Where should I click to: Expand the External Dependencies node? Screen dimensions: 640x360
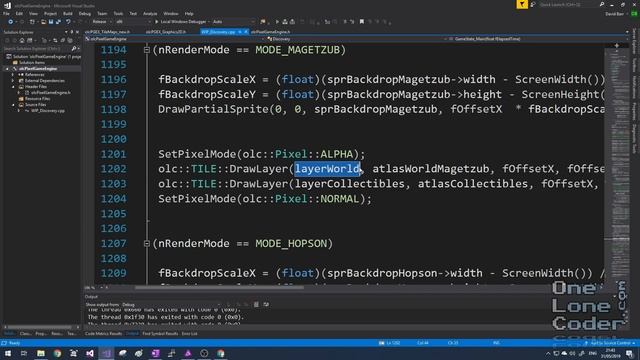click(x=13, y=81)
